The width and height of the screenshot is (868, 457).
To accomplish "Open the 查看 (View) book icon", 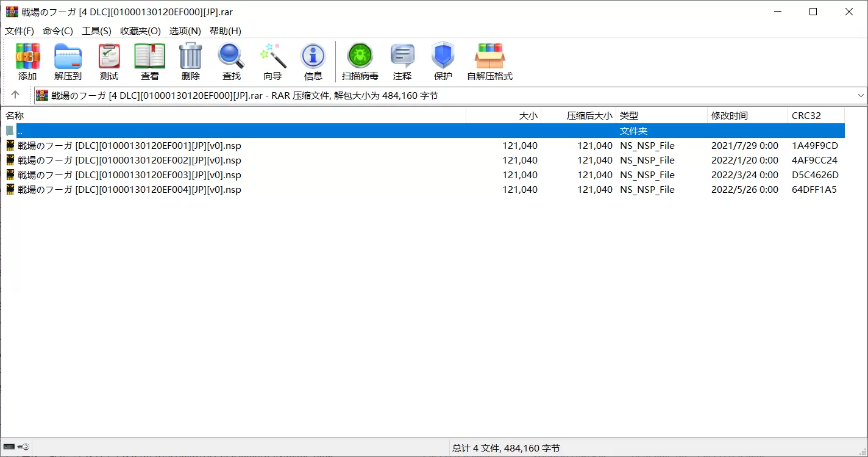I will [150, 62].
